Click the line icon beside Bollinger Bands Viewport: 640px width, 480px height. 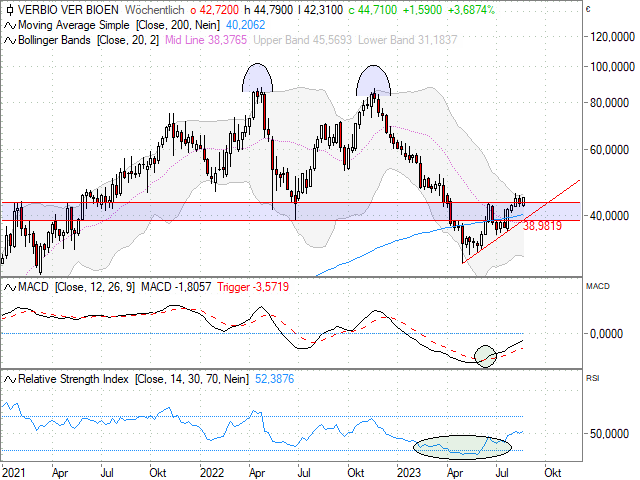point(10,40)
